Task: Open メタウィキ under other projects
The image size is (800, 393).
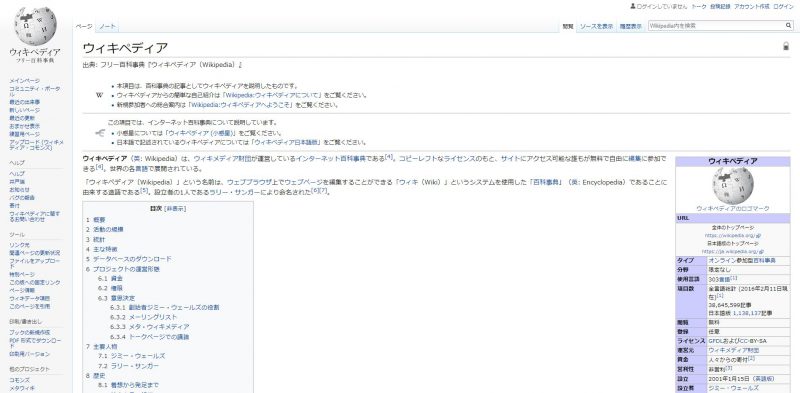Action: [x=22, y=388]
